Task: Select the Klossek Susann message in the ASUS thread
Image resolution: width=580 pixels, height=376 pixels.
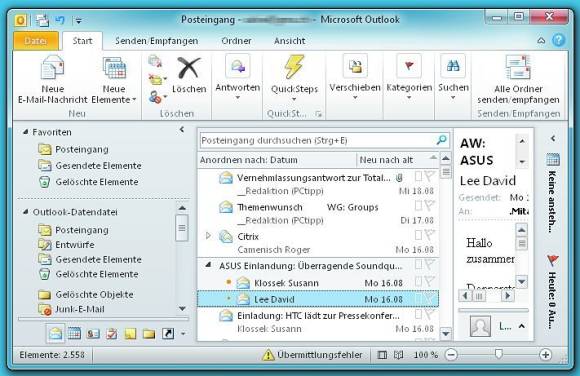Action: (x=318, y=283)
